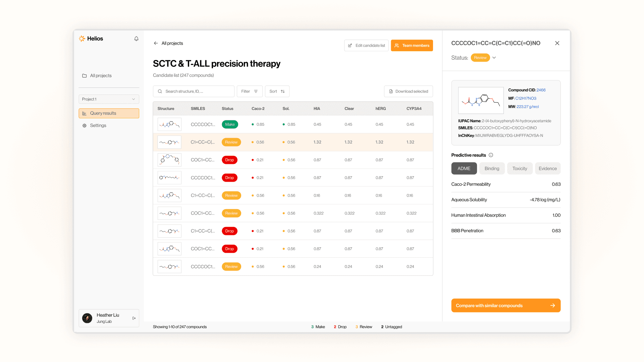Viewport: 644px width, 362px height.
Task: Click Compare with similar compounds button
Action: 505,305
